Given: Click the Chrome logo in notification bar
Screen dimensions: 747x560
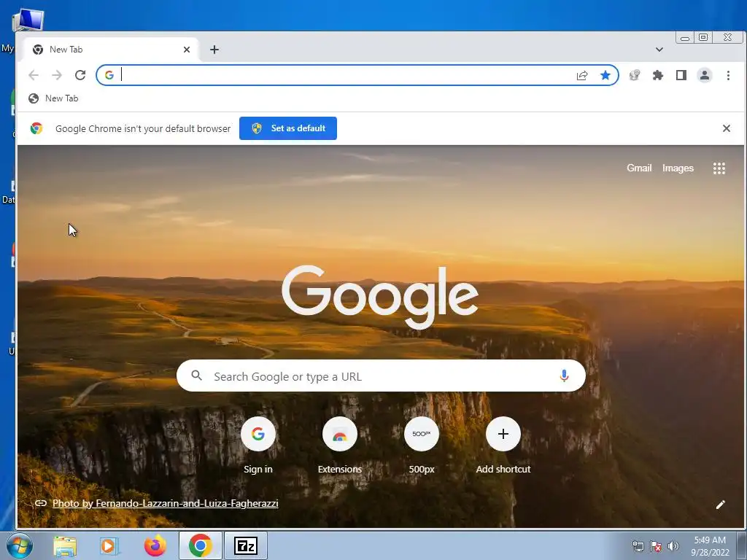Looking at the screenshot, I should click(36, 128).
